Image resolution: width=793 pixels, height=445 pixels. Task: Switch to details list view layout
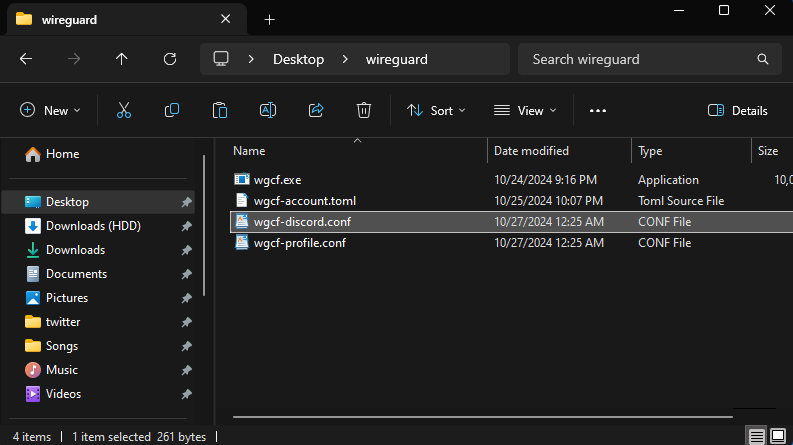tap(757, 436)
